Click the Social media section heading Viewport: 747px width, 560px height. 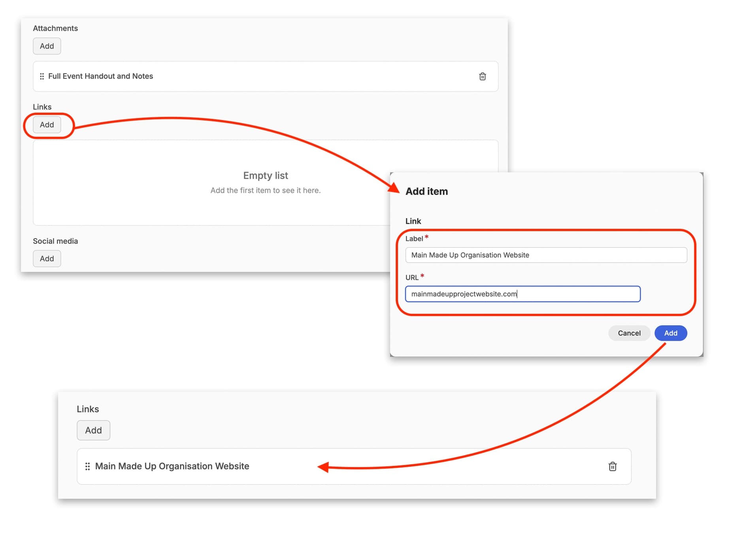[x=55, y=241]
